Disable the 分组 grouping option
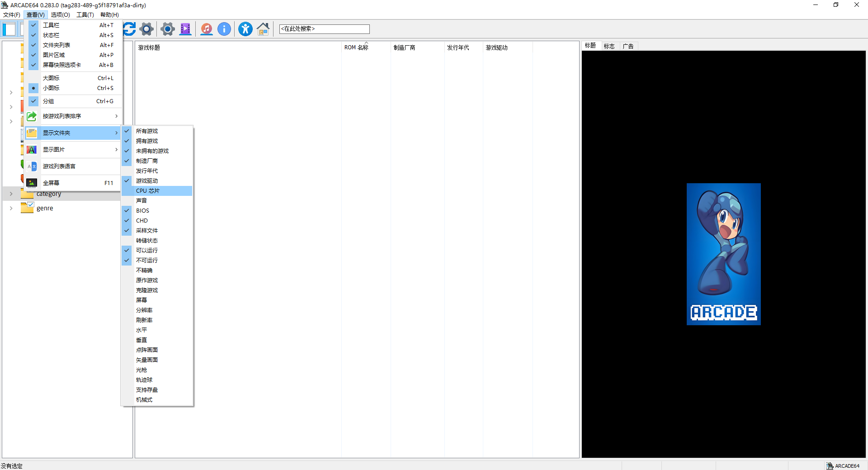Viewport: 868px width, 470px height. [48, 101]
